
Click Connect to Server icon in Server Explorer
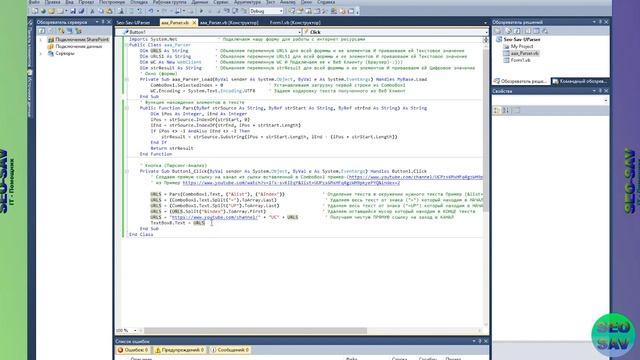pyautogui.click(x=69, y=31)
